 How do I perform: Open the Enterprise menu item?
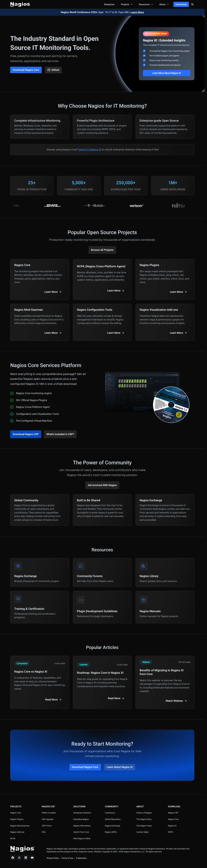[109, 4]
